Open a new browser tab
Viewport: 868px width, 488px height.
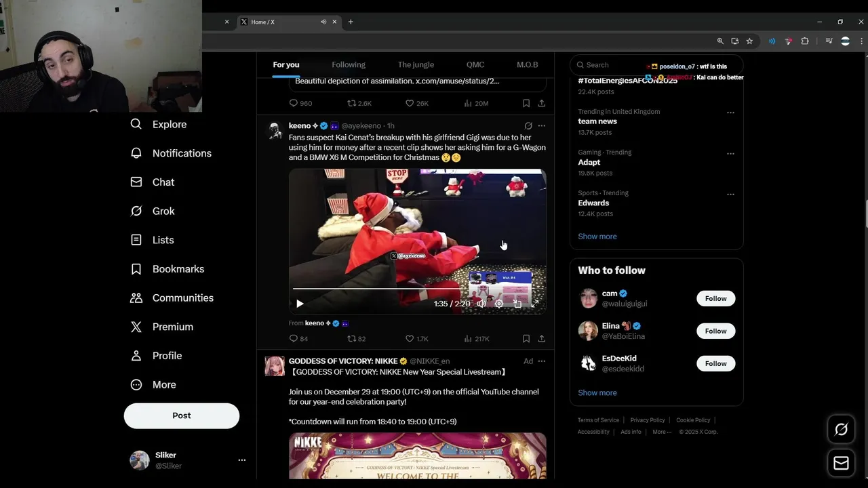[x=351, y=22]
